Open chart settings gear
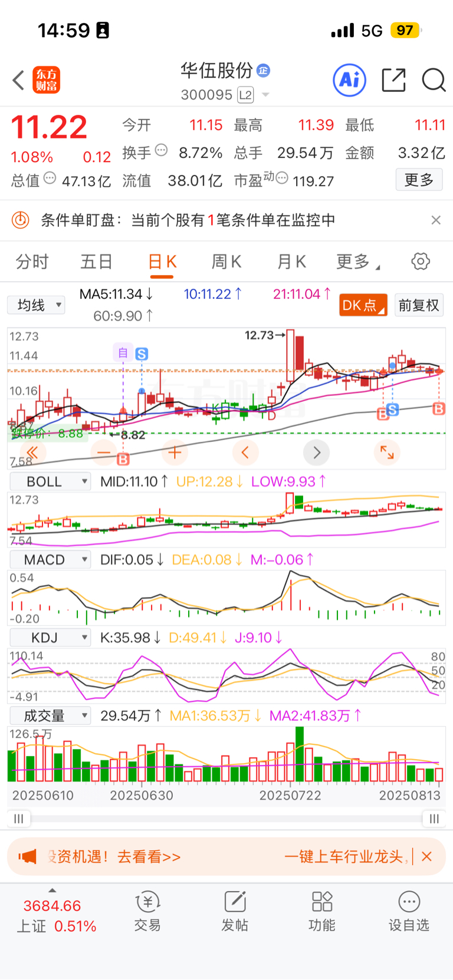The width and height of the screenshot is (453, 980). tap(421, 261)
